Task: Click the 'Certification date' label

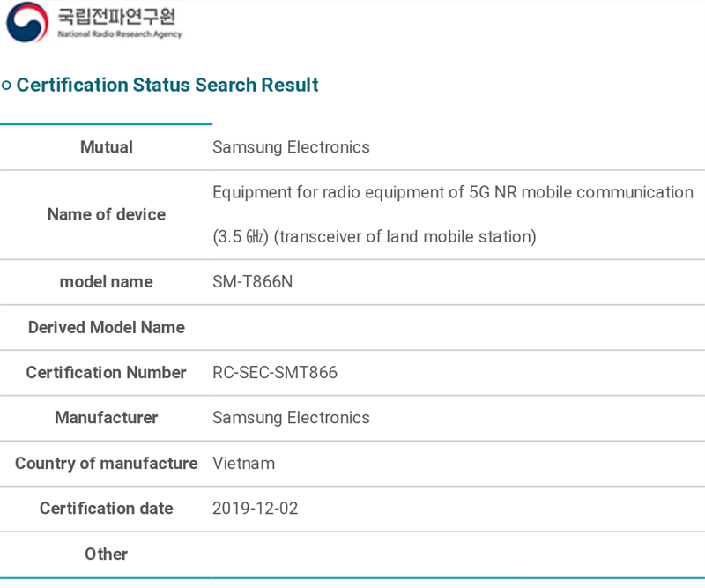Action: tap(107, 509)
